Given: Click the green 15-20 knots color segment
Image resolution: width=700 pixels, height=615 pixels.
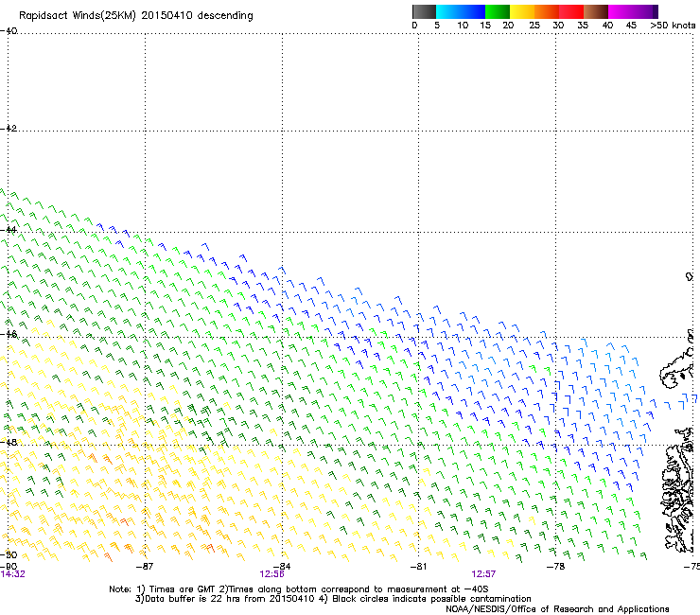Looking at the screenshot, I should pos(498,11).
